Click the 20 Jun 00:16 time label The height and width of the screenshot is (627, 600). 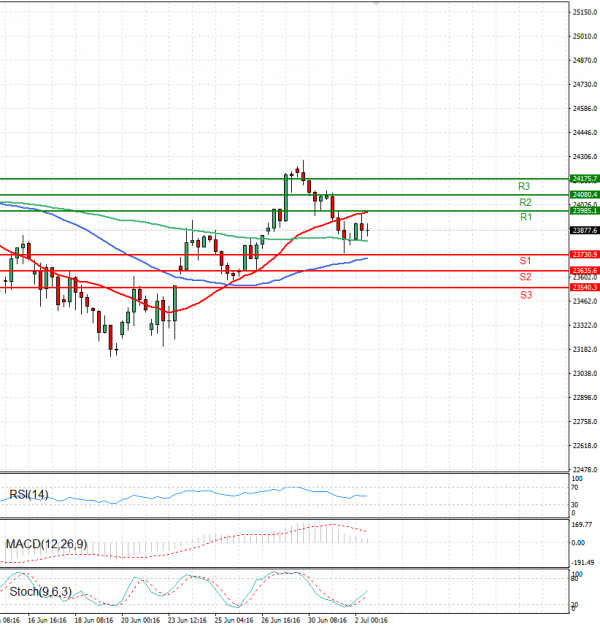coord(140,620)
